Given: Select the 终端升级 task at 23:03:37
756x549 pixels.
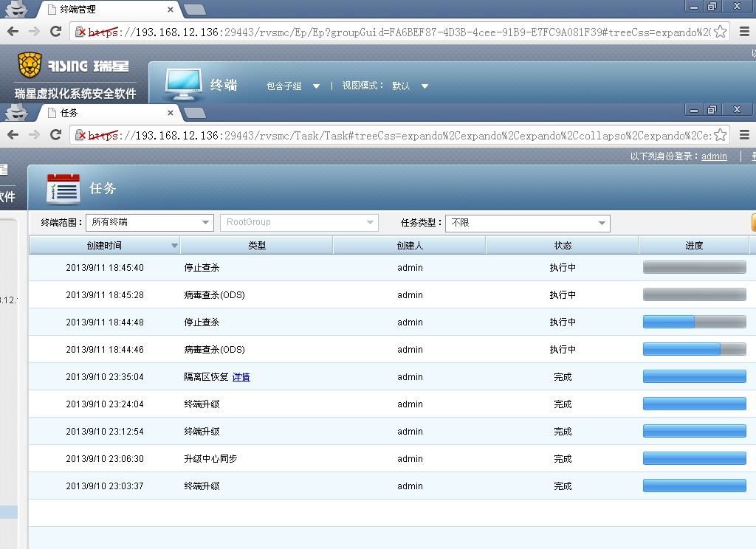Looking at the screenshot, I should point(202,486).
